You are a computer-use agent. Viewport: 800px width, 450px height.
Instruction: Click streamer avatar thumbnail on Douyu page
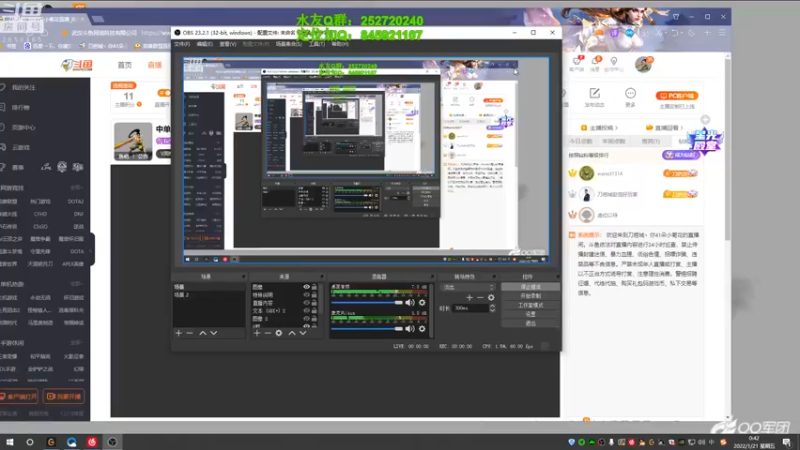pos(133,141)
